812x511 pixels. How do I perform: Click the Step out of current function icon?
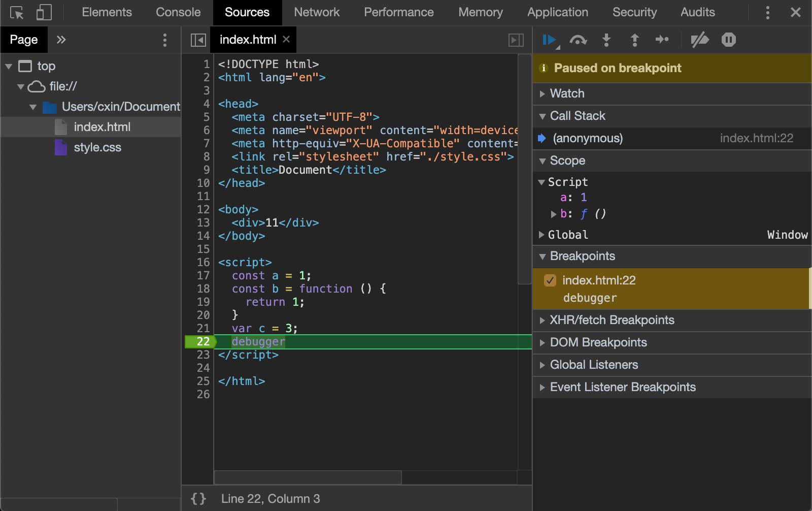pyautogui.click(x=634, y=40)
